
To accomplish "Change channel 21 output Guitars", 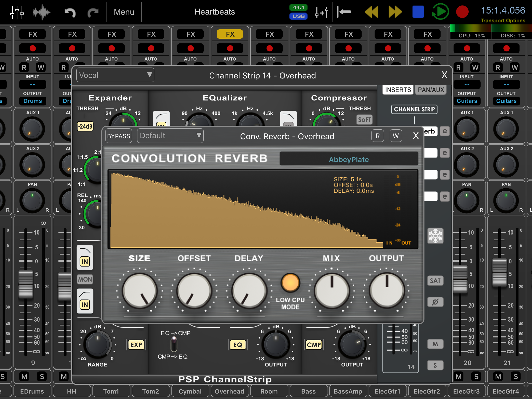I will tap(506, 101).
